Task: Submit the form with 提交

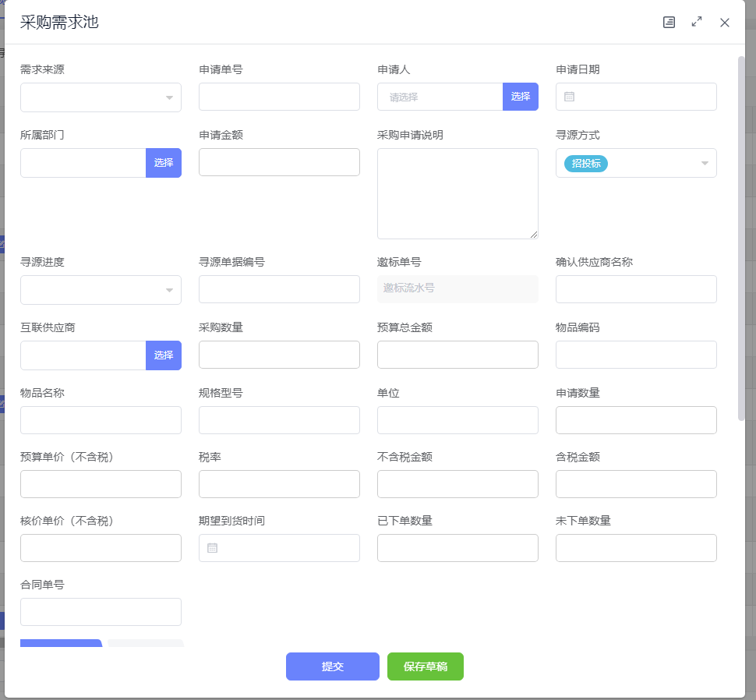Action: pos(333,666)
